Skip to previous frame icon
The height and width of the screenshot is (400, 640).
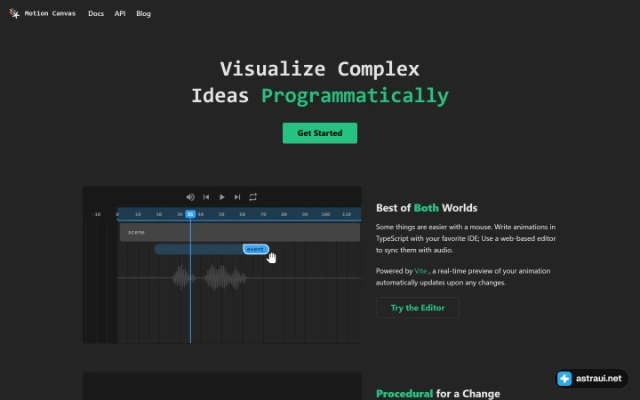coord(206,197)
